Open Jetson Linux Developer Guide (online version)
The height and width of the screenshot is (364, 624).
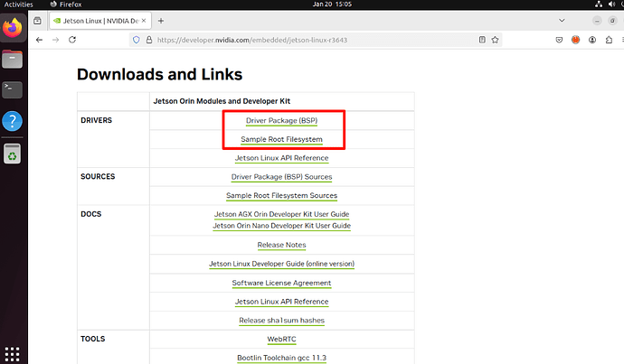pyautogui.click(x=282, y=264)
